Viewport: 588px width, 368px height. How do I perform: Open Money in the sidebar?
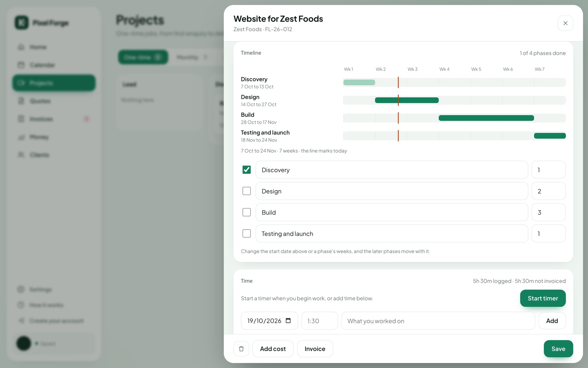point(54,137)
